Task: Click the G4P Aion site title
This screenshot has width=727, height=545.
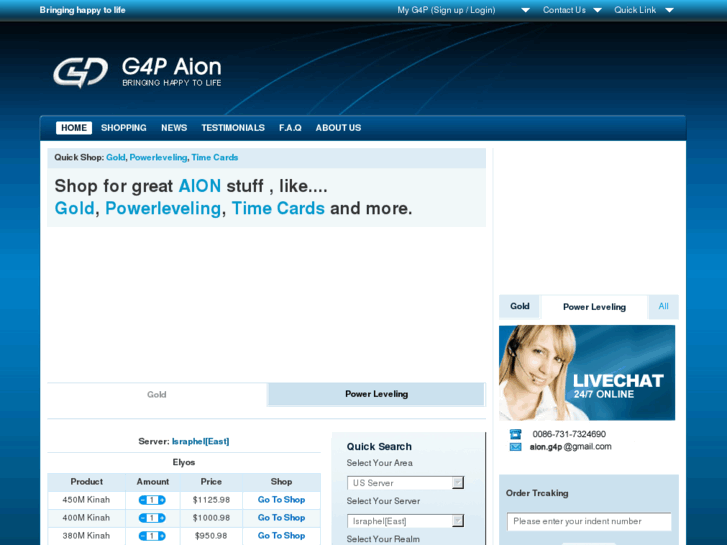Action: click(172, 67)
